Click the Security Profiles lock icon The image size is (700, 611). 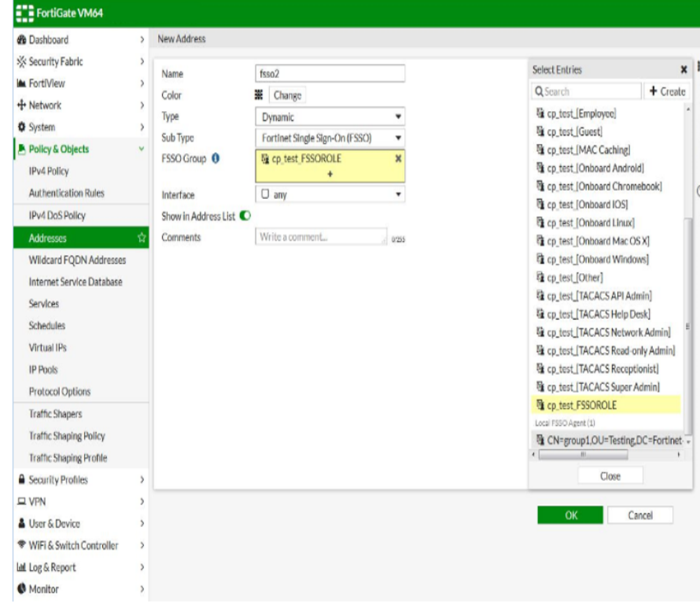pyautogui.click(x=21, y=479)
